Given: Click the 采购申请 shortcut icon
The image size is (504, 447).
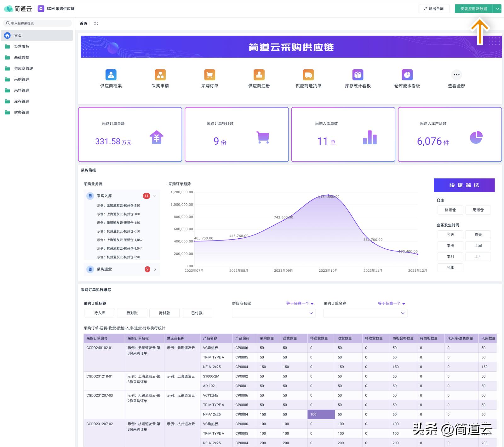Looking at the screenshot, I should coord(160,75).
